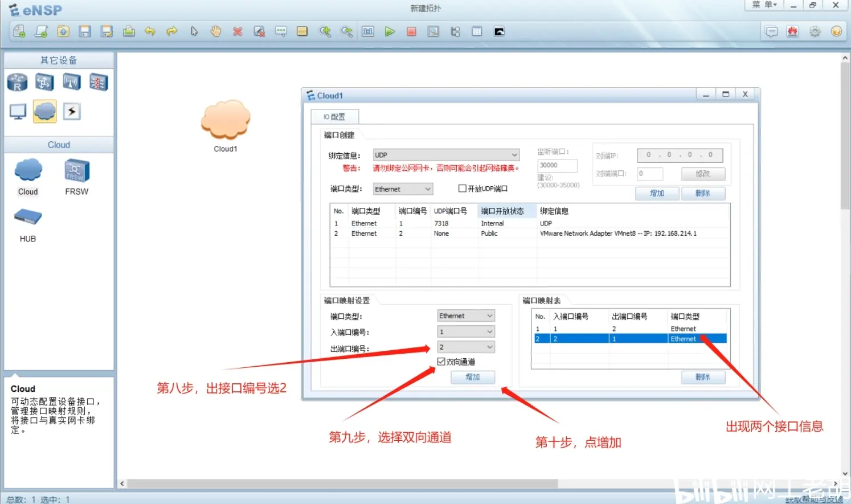Click the Save As toolbar icon
The width and height of the screenshot is (851, 504).
click(107, 31)
